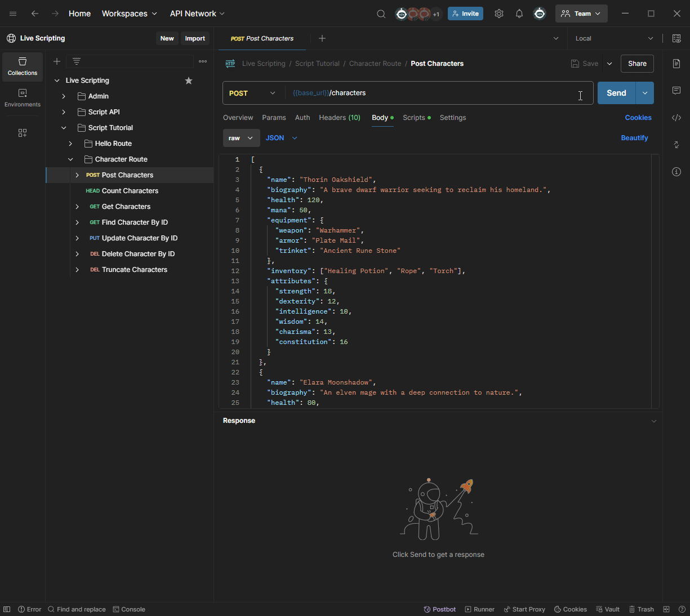Click the request URL input field
The width and height of the screenshot is (690, 616).
439,93
